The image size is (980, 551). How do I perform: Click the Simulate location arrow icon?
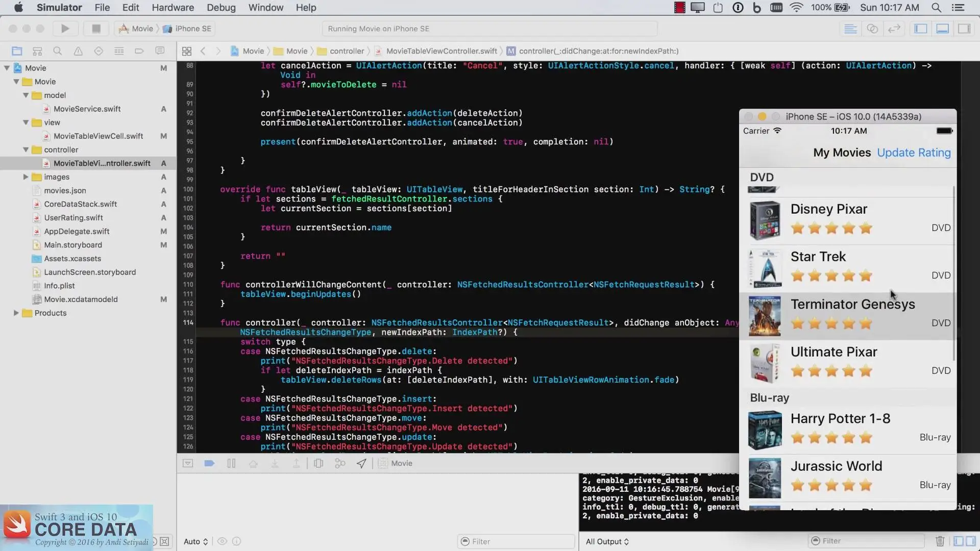click(361, 463)
